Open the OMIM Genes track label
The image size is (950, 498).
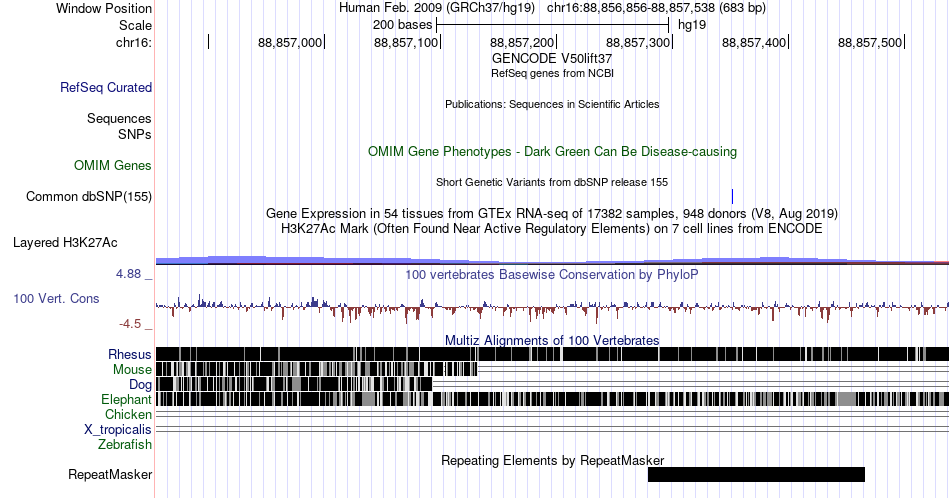pos(113,165)
